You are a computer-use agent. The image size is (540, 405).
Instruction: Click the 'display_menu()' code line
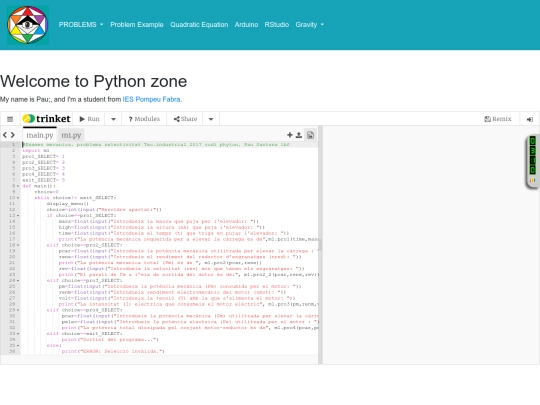68,204
